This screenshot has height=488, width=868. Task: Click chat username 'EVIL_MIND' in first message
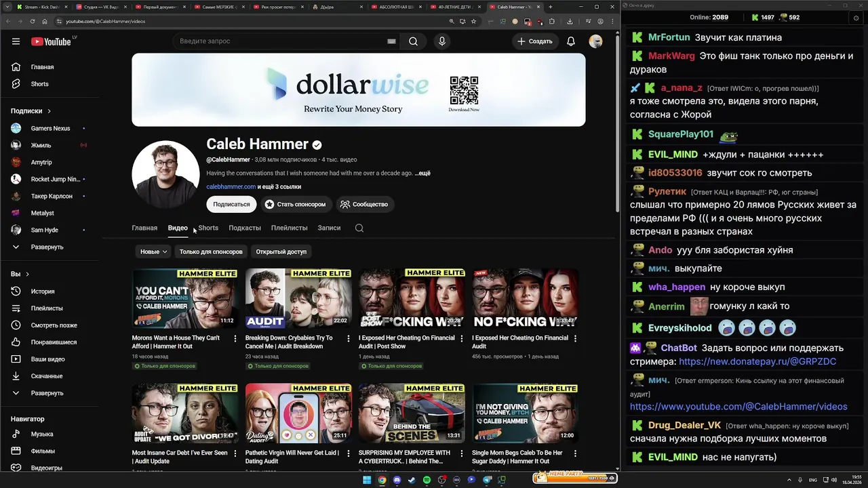click(673, 155)
